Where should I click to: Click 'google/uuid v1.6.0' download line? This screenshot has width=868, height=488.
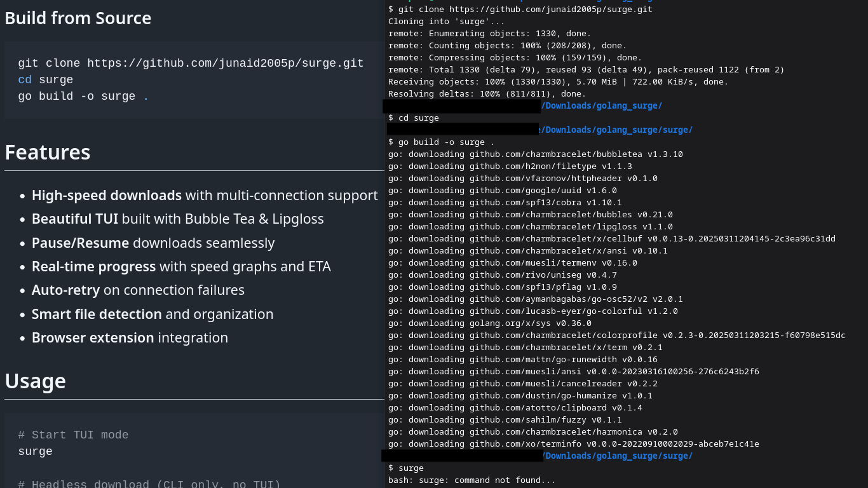503,191
